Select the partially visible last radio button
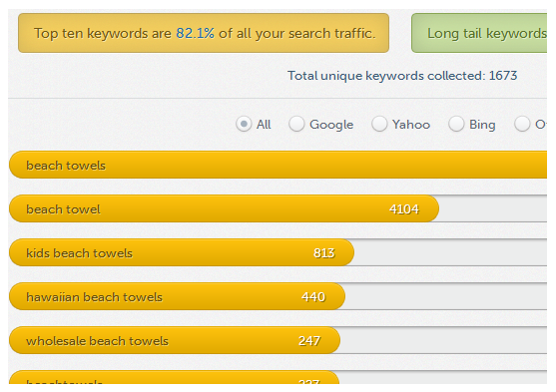This screenshot has width=556, height=392. click(x=522, y=124)
